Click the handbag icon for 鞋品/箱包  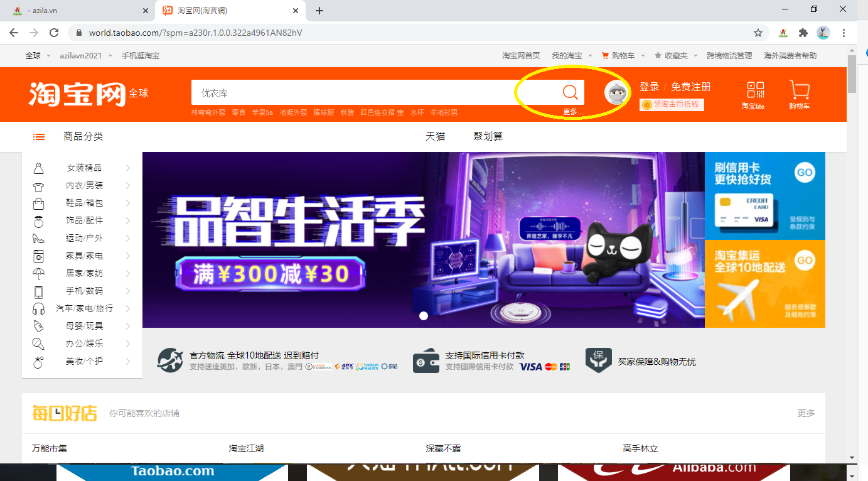click(x=38, y=203)
